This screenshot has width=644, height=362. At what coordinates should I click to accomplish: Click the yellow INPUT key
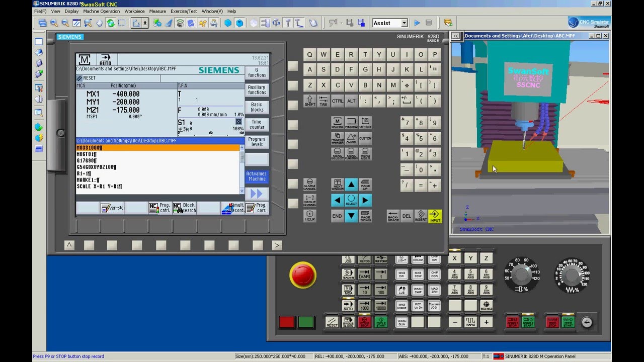coord(435,216)
